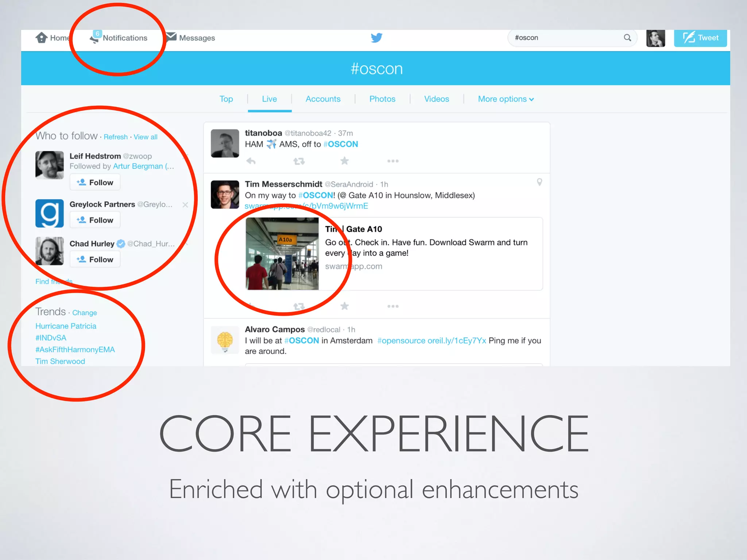Expand the More options dropdown
This screenshot has height=560, width=747.
(506, 99)
